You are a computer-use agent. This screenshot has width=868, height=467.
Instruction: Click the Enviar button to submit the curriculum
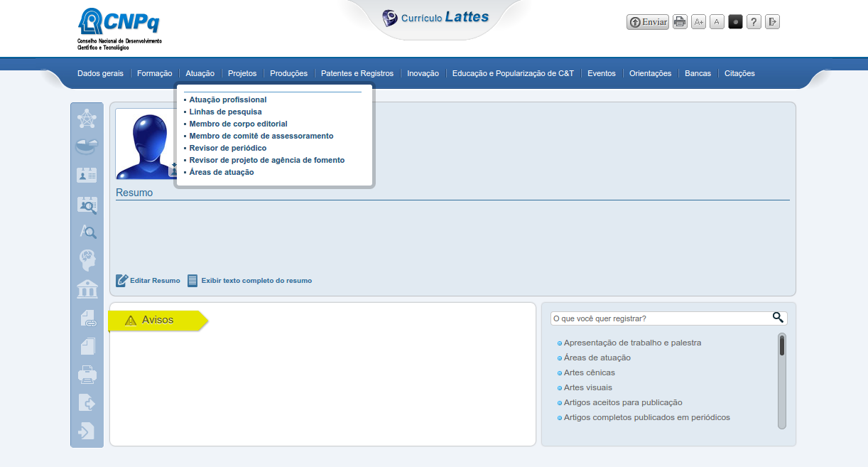(x=648, y=22)
